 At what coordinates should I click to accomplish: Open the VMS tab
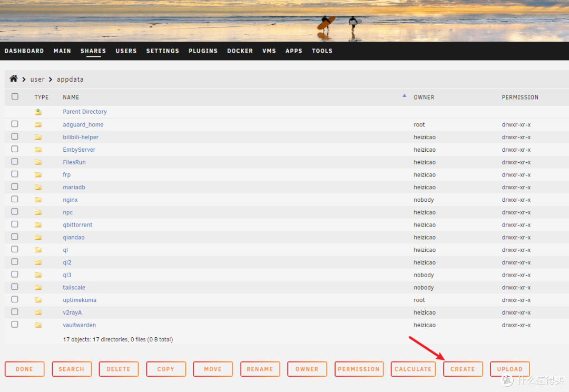(269, 51)
